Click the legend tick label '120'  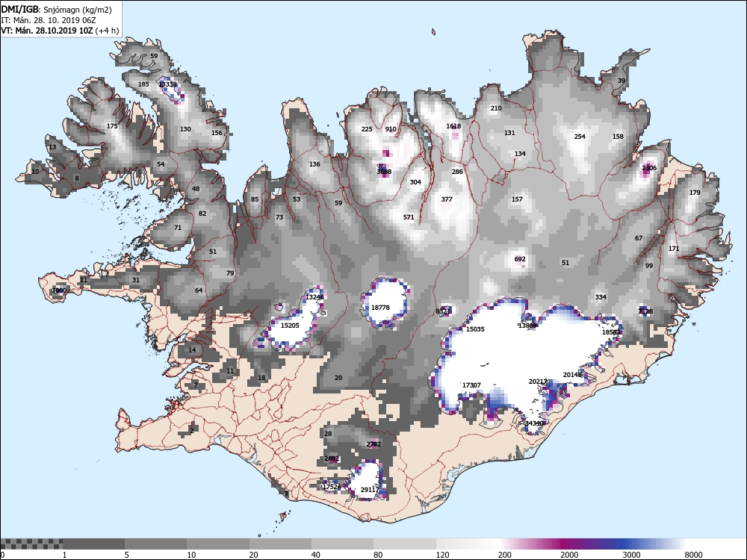click(442, 555)
